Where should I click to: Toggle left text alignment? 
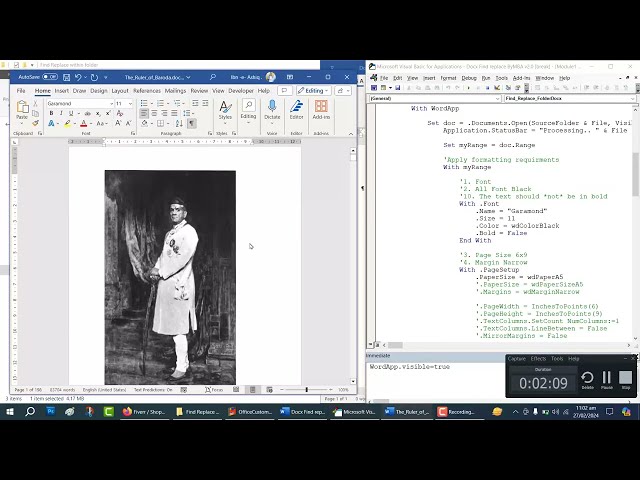click(x=144, y=113)
